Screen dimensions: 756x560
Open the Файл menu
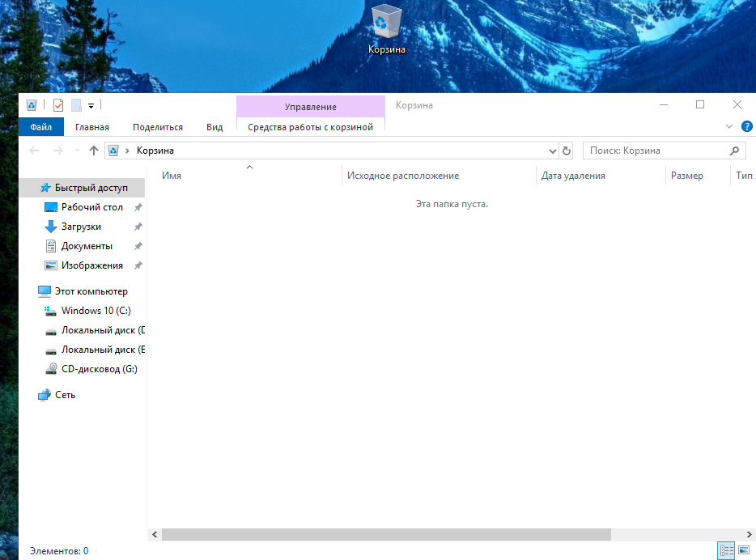coord(41,127)
